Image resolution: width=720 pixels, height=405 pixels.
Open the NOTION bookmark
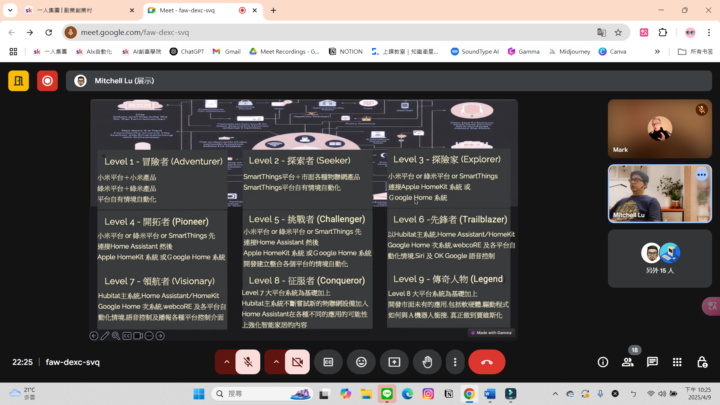pyautogui.click(x=345, y=51)
